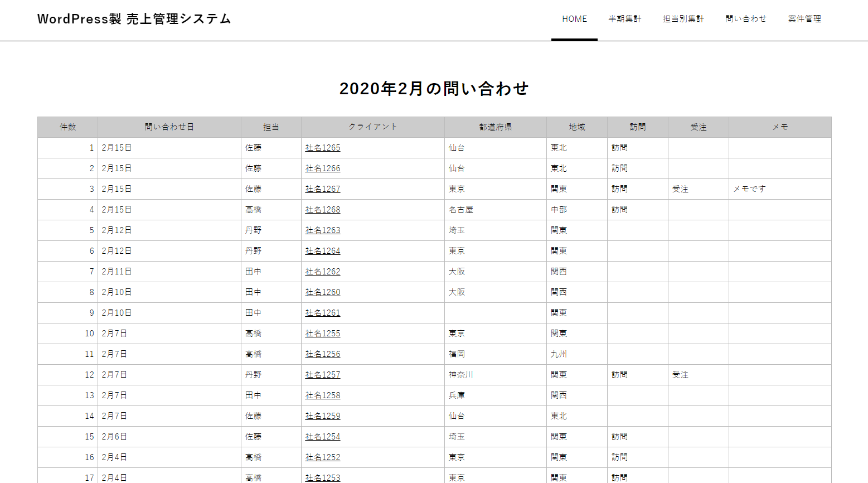Viewport: 868px width, 483px height.
Task: Open client link 社名1266
Action: pyautogui.click(x=322, y=168)
